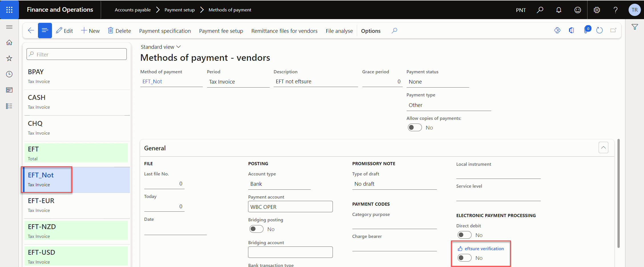Open the filter pane funnel icon
The height and width of the screenshot is (267, 644).
635,27
